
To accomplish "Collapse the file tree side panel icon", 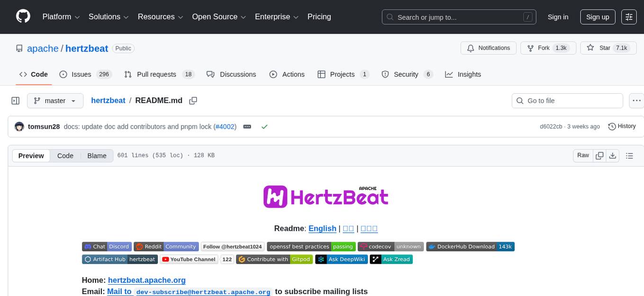I will tap(15, 100).
